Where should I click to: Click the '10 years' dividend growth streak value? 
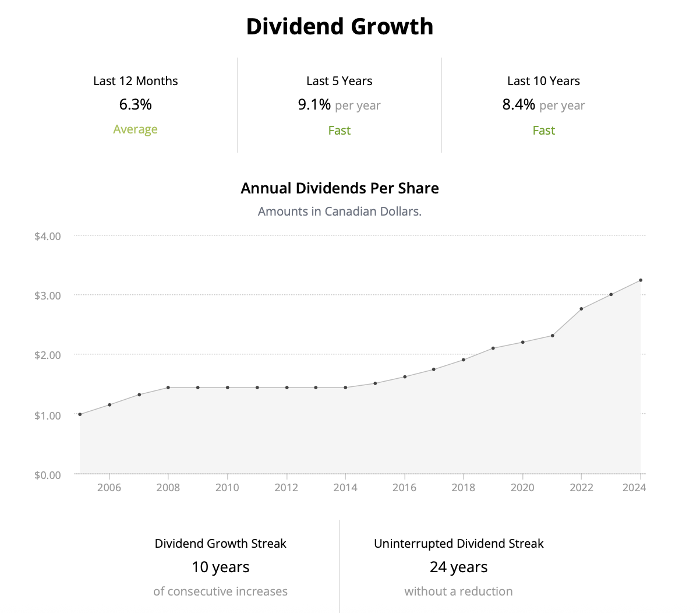[220, 567]
